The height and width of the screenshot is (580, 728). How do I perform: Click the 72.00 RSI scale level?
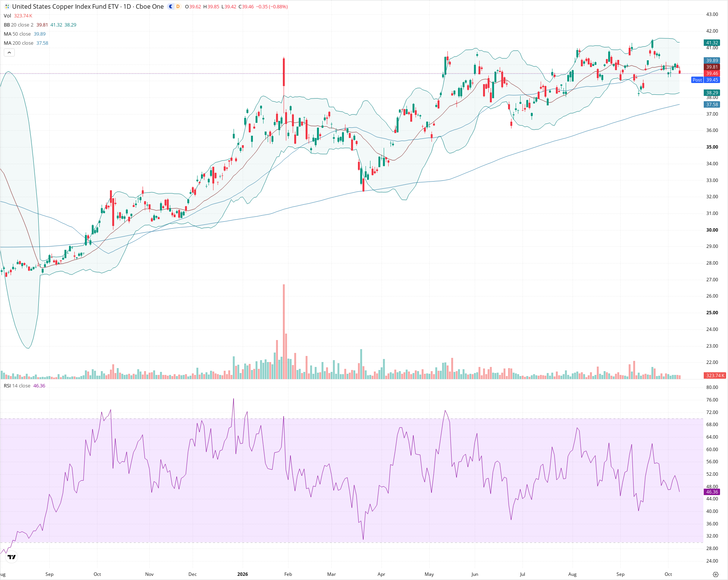(x=712, y=412)
